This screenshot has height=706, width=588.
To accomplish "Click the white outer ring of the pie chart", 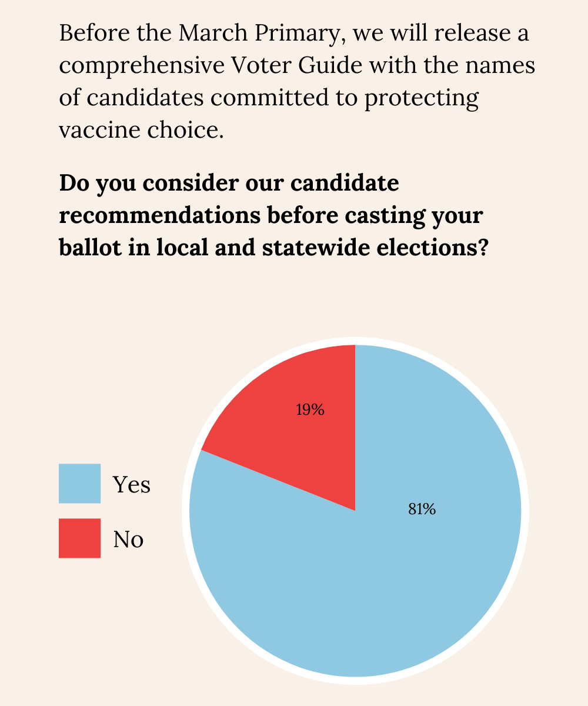I will click(525, 512).
